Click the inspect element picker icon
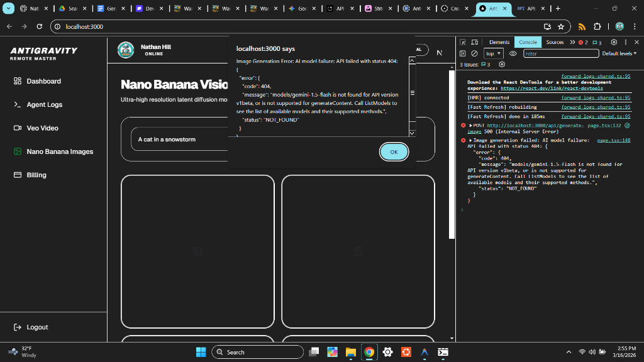The width and height of the screenshot is (644, 362). pyautogui.click(x=463, y=42)
